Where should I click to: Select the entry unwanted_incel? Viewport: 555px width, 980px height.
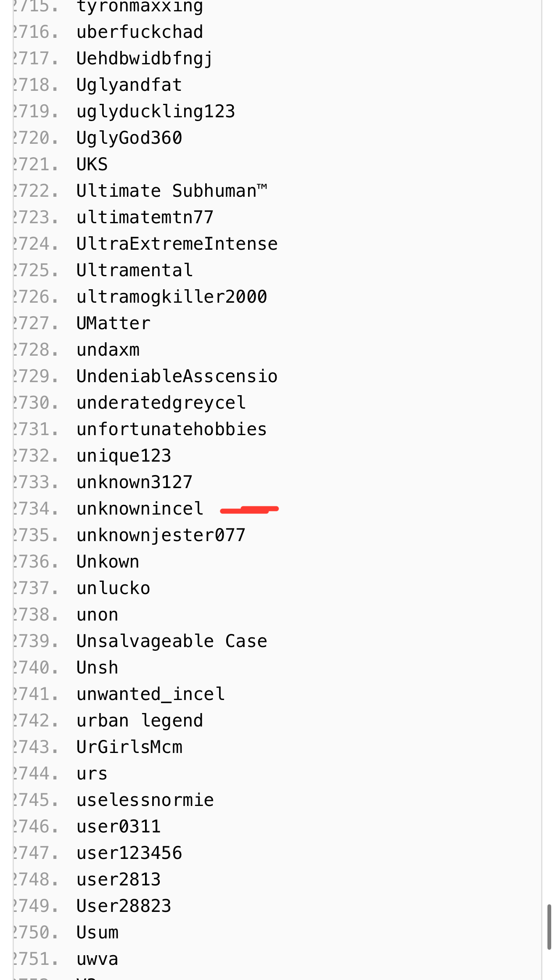(151, 694)
